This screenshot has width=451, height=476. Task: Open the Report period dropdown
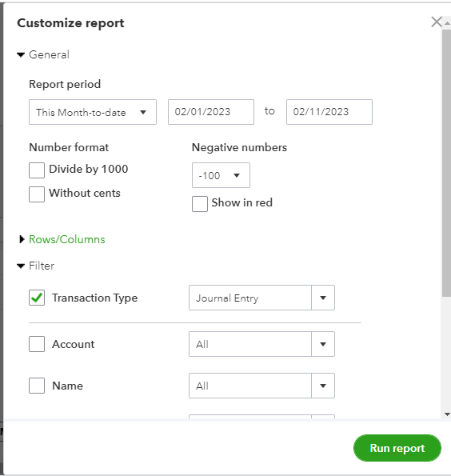coord(93,112)
